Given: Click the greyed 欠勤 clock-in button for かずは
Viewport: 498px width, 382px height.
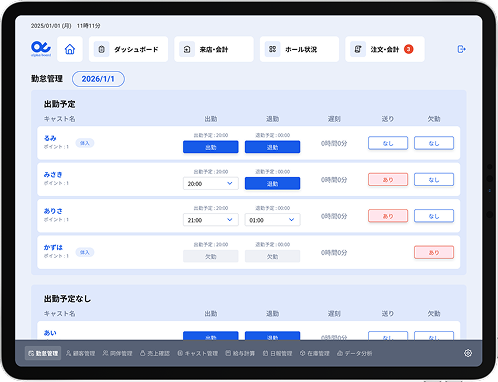Looking at the screenshot, I should (x=211, y=256).
